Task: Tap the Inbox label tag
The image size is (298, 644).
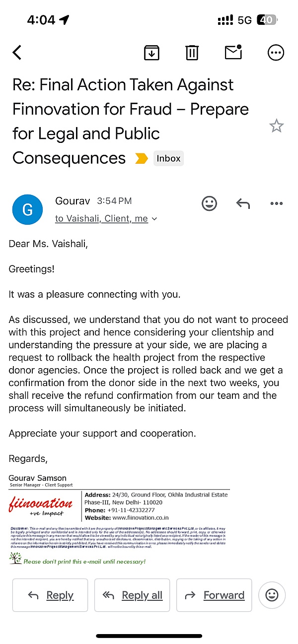Action: click(168, 159)
